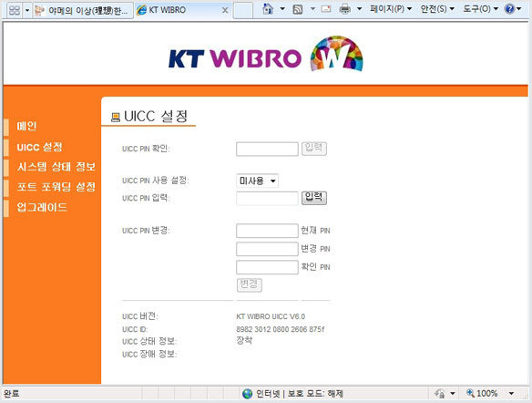Click 인터넷 | 보호 모드: 해제 status text
532x403 pixels.
coord(300,394)
